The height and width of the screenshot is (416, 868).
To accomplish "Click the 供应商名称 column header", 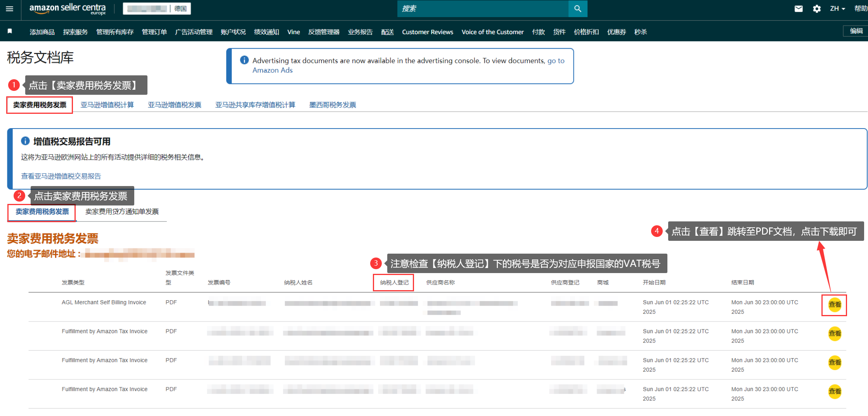I will [440, 282].
